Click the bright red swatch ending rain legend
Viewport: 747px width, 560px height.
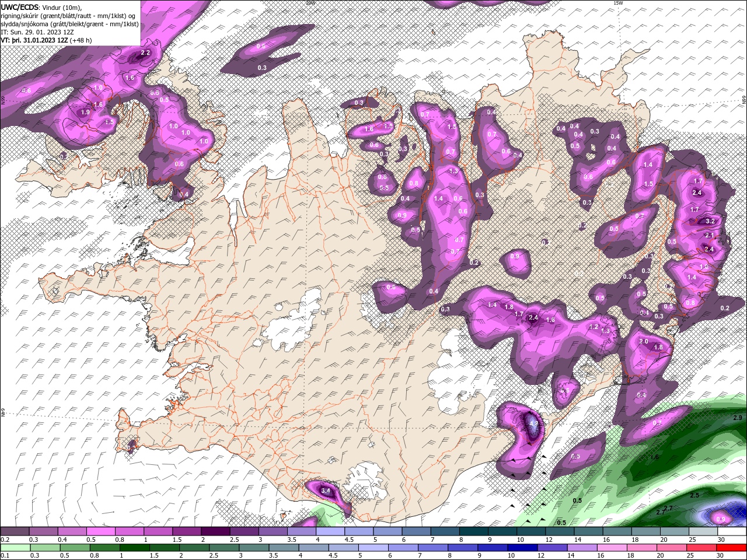pos(732,547)
